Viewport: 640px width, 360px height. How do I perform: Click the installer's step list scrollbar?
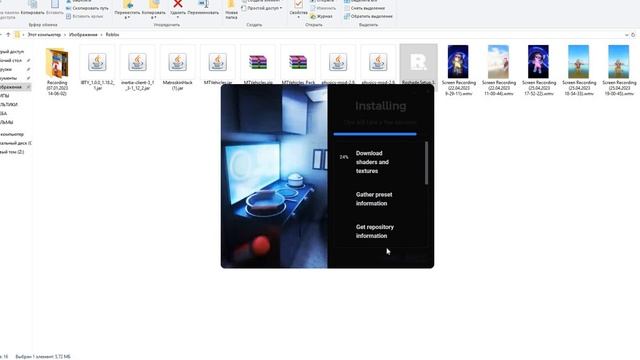click(427, 163)
